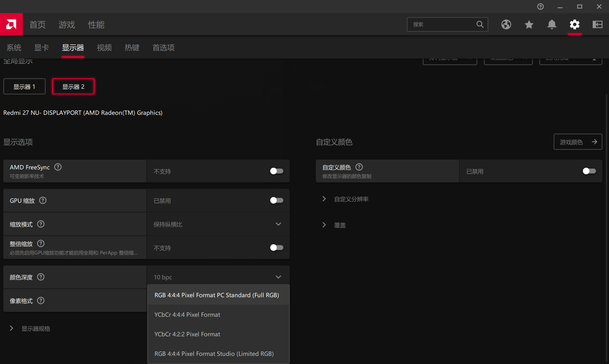Open settings gear icon
Screen dimensions: 609x364
click(x=574, y=24)
